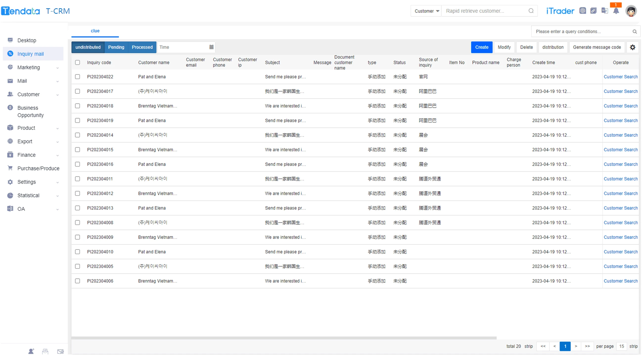Switch to the undistributed filter tab
The width and height of the screenshot is (644, 364).
tap(88, 47)
